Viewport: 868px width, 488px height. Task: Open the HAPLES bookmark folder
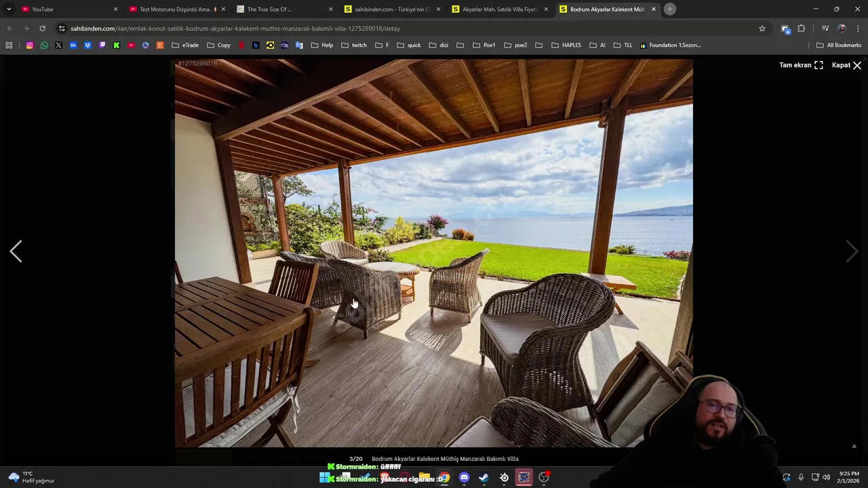pyautogui.click(x=566, y=45)
